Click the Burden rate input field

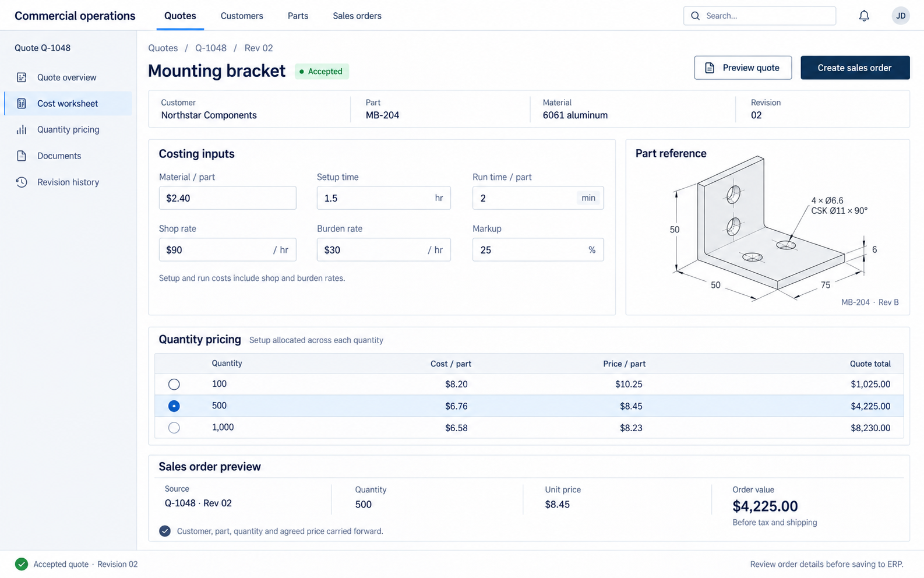[x=384, y=250]
